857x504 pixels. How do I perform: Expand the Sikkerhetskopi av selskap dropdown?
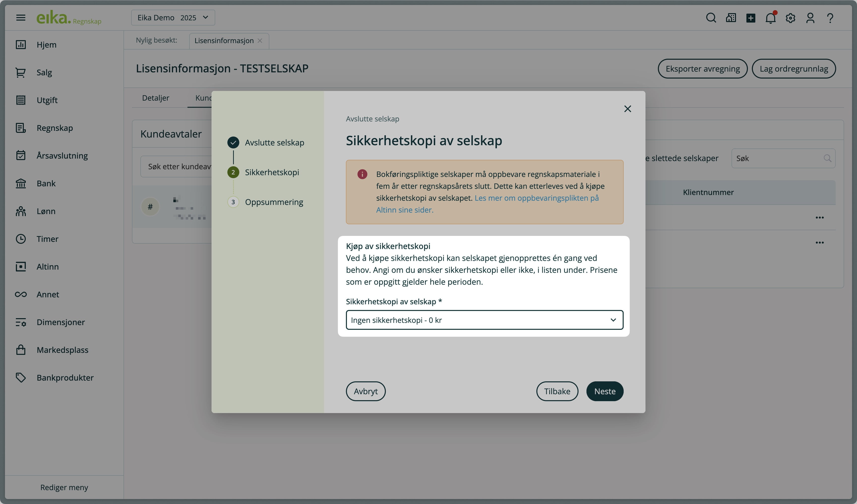[x=484, y=320]
